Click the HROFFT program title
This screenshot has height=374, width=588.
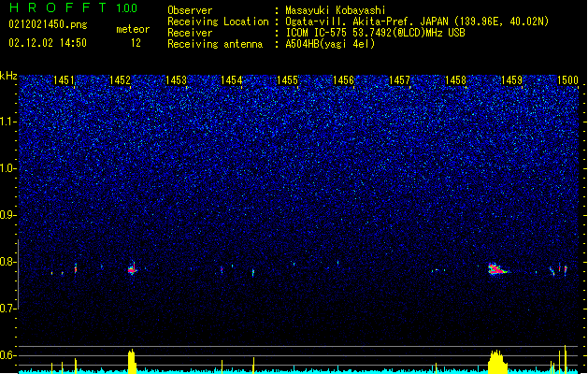tap(59, 7)
